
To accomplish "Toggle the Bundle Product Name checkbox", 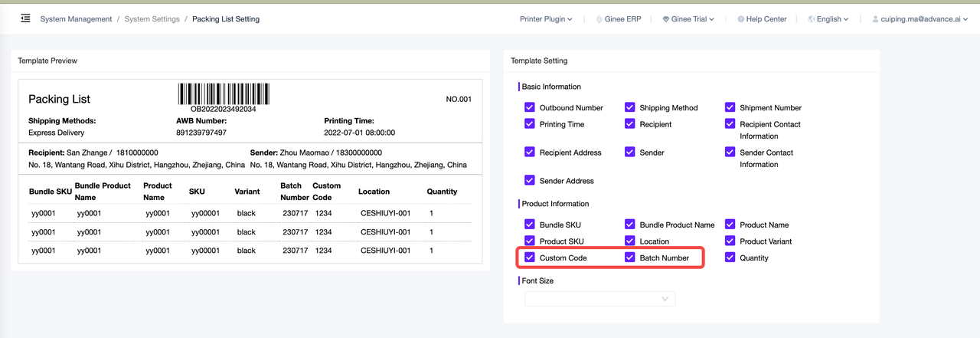I will pyautogui.click(x=629, y=225).
